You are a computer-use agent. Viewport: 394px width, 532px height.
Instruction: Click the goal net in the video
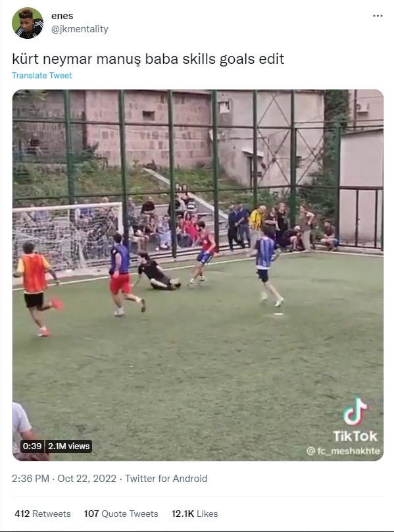pyautogui.click(x=67, y=236)
